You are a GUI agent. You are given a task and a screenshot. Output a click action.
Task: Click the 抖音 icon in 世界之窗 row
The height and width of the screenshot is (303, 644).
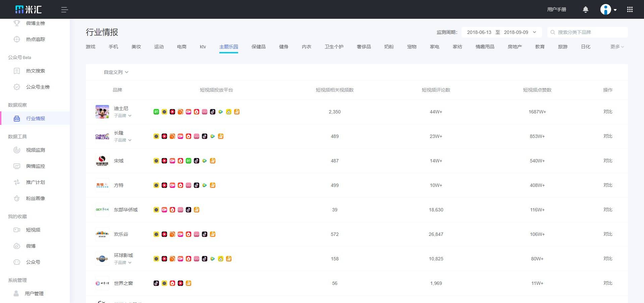pos(156,283)
